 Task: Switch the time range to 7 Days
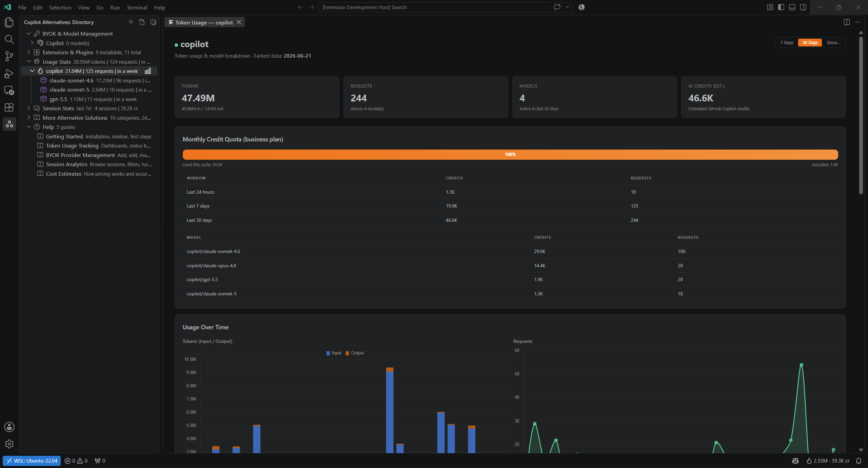click(x=787, y=43)
